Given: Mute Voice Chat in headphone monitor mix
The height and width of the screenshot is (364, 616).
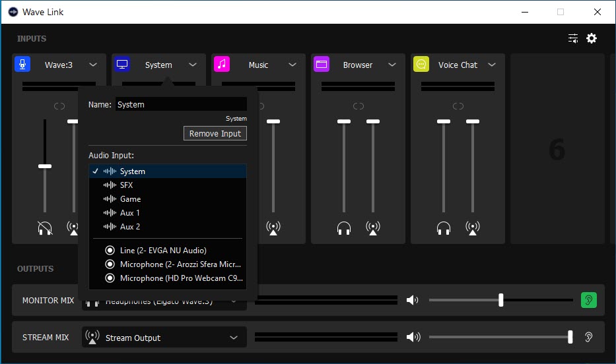Looking at the screenshot, I should (444, 228).
